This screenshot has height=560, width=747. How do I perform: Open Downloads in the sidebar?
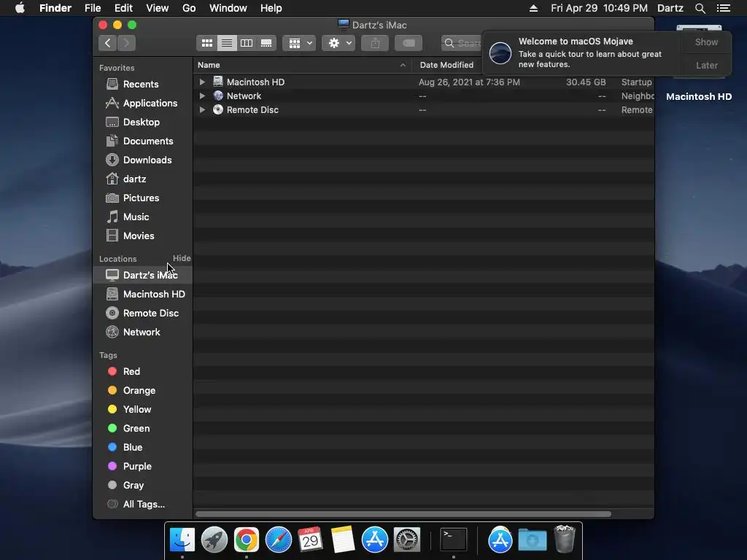coord(147,160)
